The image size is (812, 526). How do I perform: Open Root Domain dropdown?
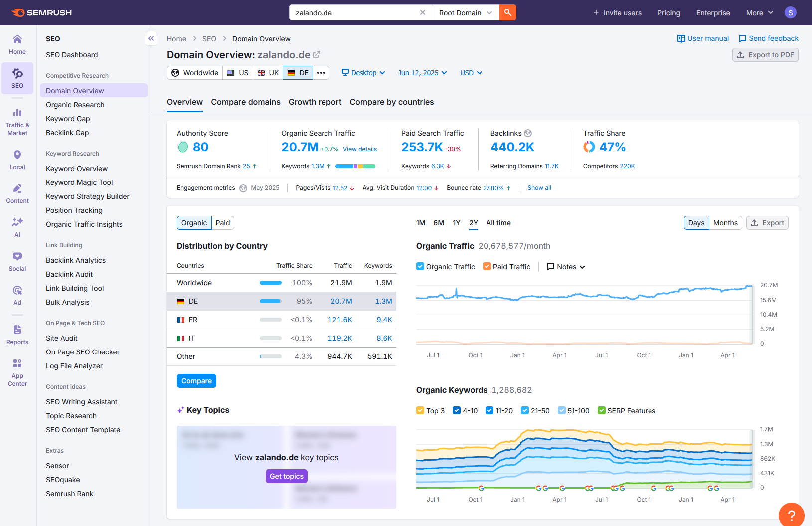(x=466, y=12)
